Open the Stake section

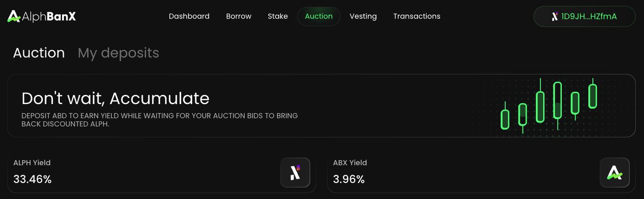278,16
